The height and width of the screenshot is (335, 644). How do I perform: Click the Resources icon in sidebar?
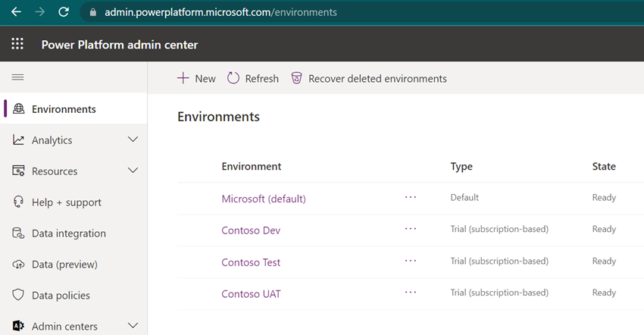18,171
